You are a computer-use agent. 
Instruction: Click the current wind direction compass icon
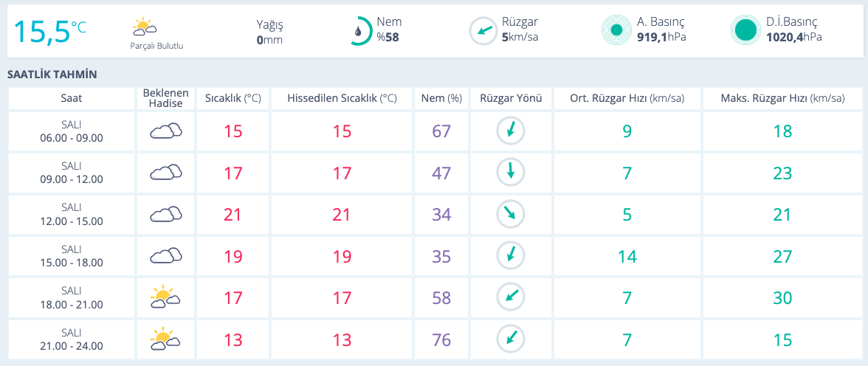(483, 31)
